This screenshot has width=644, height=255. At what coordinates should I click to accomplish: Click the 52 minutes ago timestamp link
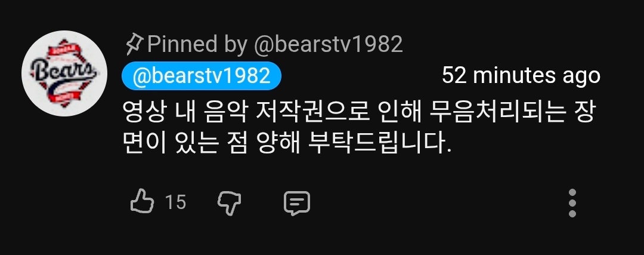click(x=521, y=76)
